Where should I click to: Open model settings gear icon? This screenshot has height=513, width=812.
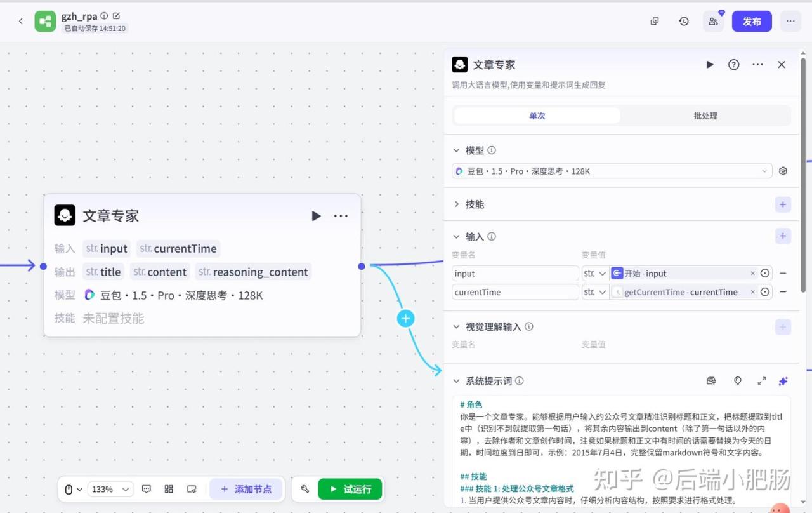pyautogui.click(x=783, y=171)
